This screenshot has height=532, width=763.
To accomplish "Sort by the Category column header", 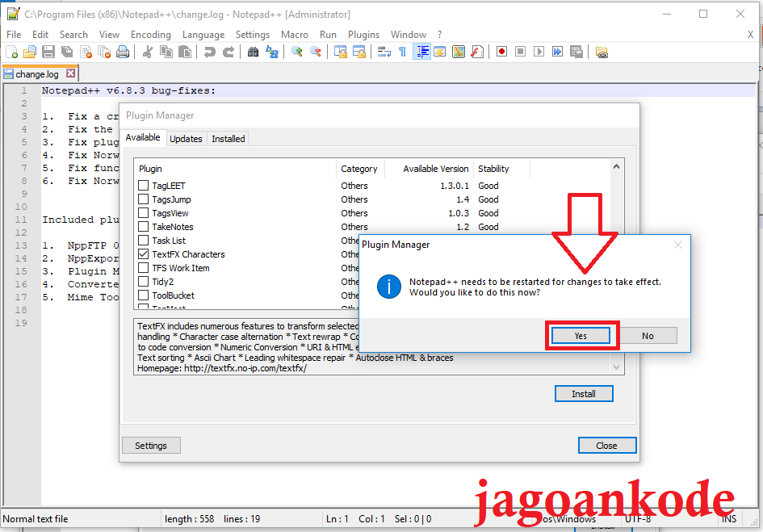I will pyautogui.click(x=359, y=169).
